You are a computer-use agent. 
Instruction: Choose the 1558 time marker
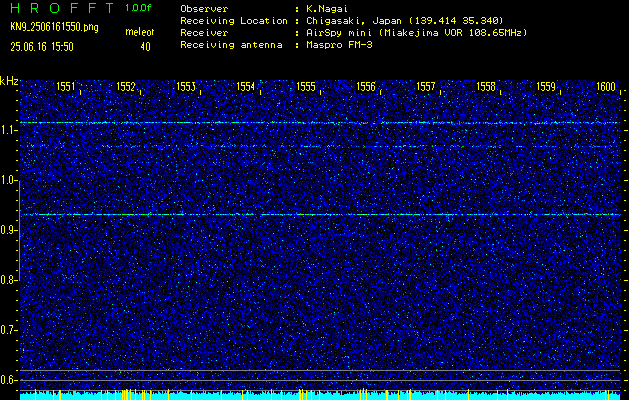coord(486,86)
